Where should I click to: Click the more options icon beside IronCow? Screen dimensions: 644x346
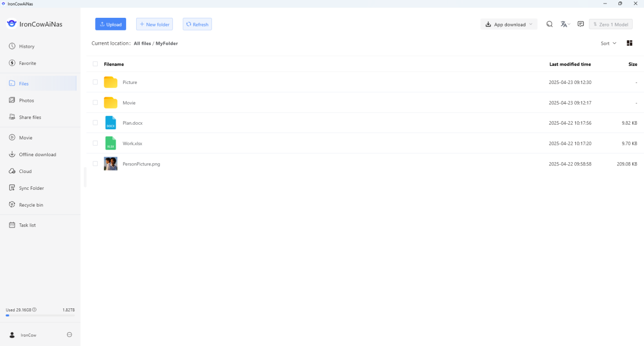point(70,335)
